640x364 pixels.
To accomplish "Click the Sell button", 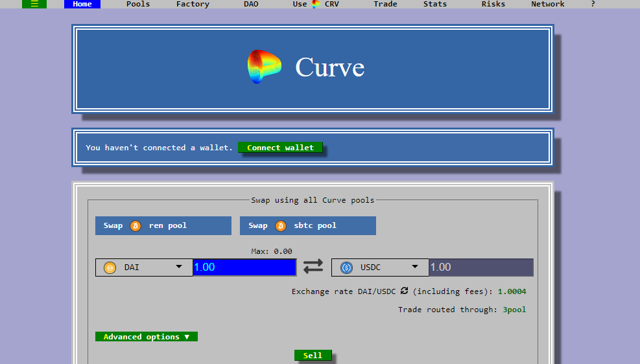I will coord(313,356).
